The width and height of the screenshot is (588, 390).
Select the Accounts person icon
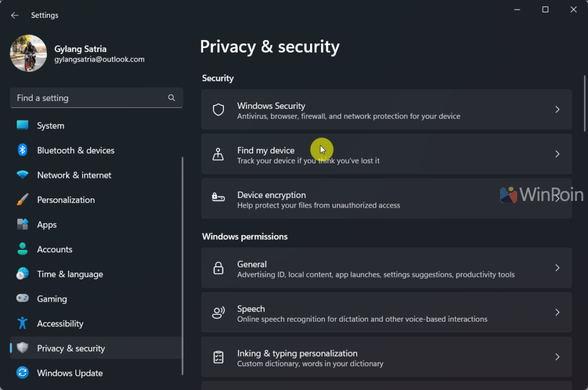click(x=22, y=249)
